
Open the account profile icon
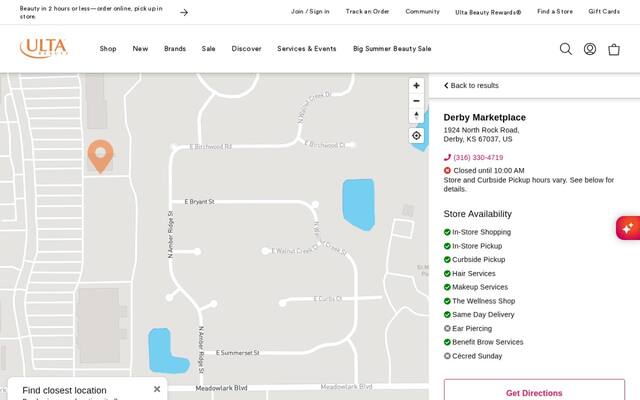pos(589,49)
